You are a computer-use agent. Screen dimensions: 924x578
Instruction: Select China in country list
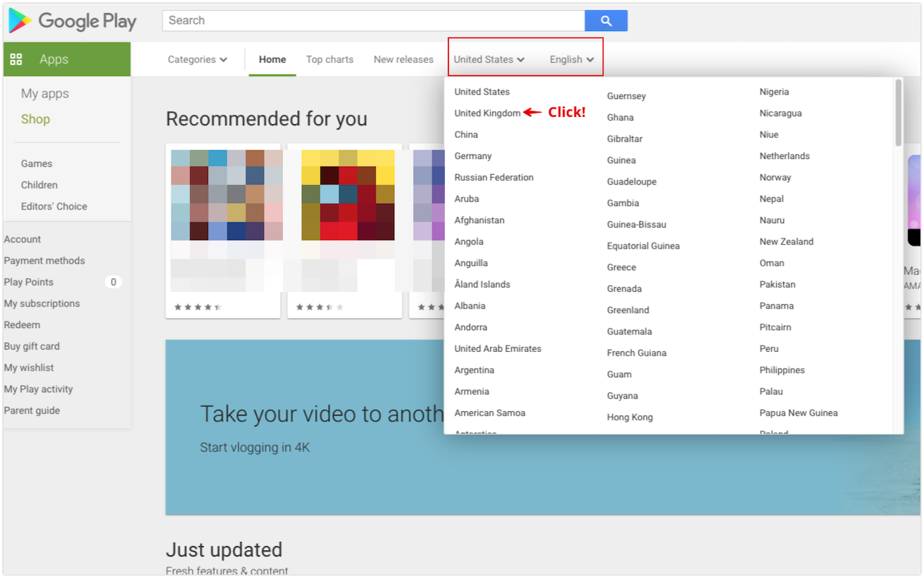[466, 134]
